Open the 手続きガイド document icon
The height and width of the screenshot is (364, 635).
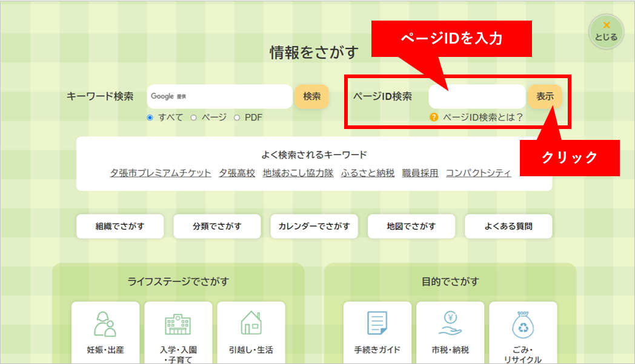coord(377,324)
